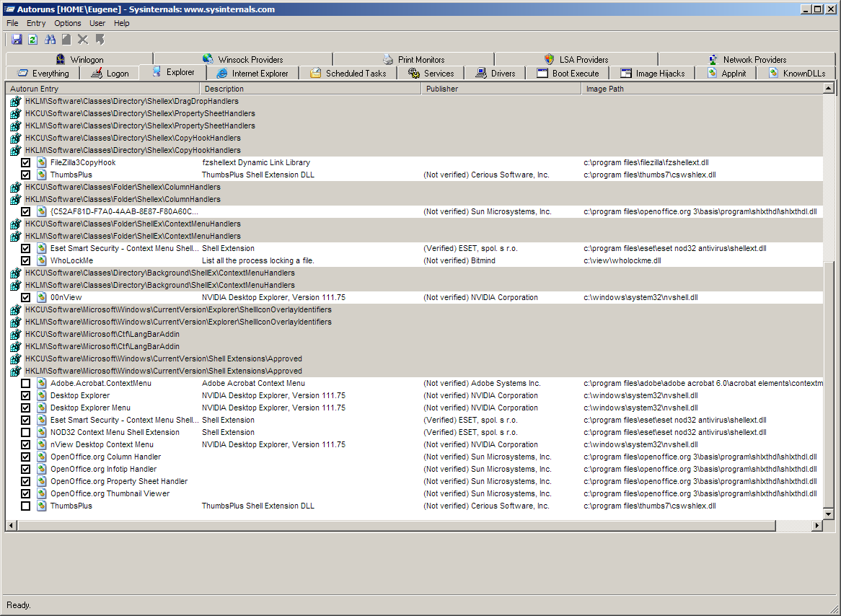Click the horizontal scrollbar right arrow
Image resolution: width=841 pixels, height=616 pixels.
(x=817, y=525)
